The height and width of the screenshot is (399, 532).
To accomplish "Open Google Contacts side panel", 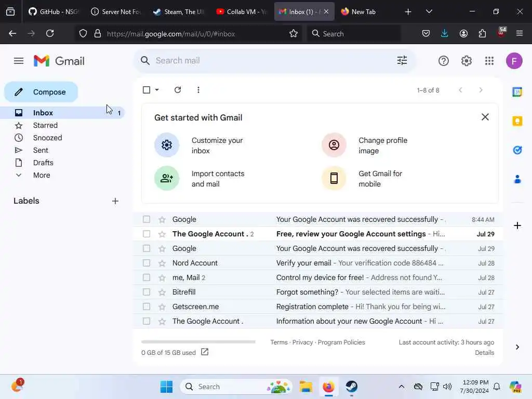I will [517, 179].
